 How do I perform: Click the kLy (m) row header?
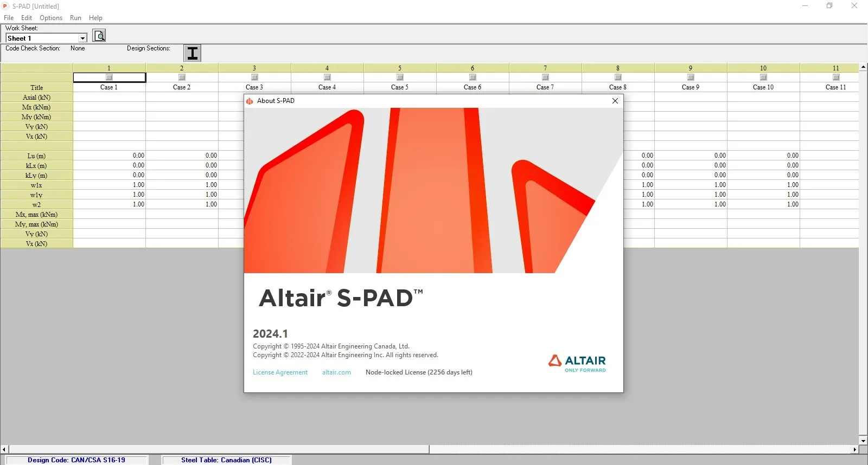tap(36, 176)
